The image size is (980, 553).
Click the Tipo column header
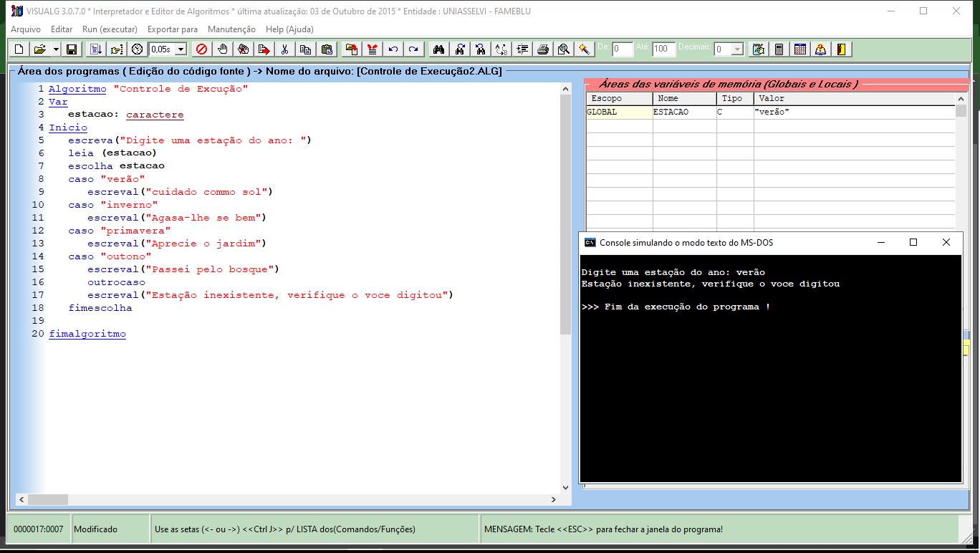tap(734, 99)
